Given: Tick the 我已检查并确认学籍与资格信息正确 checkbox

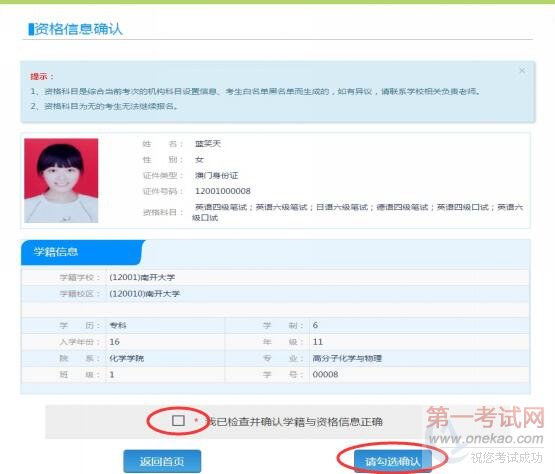Looking at the screenshot, I should [x=178, y=421].
